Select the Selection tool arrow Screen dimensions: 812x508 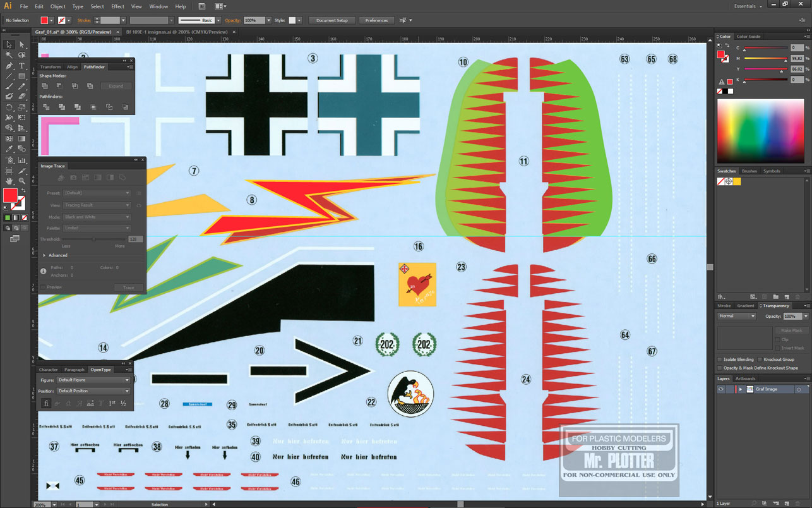click(9, 45)
